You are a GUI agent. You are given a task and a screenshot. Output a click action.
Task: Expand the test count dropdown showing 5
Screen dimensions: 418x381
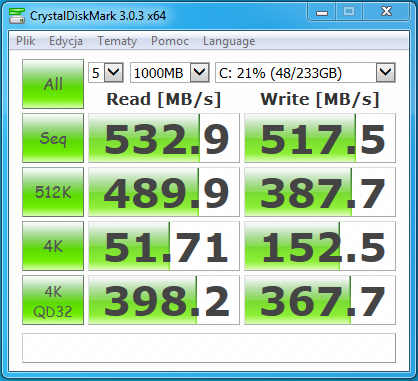point(106,72)
